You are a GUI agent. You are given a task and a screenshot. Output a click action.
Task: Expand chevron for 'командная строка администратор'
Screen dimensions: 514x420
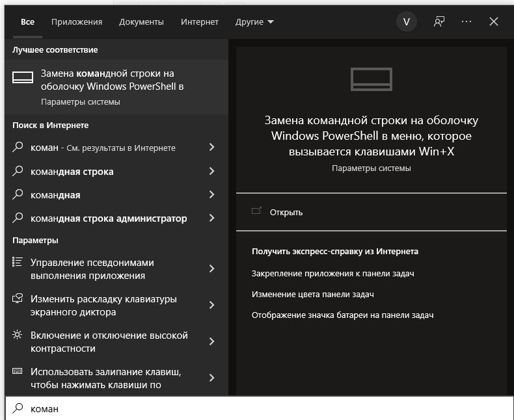pyautogui.click(x=211, y=218)
